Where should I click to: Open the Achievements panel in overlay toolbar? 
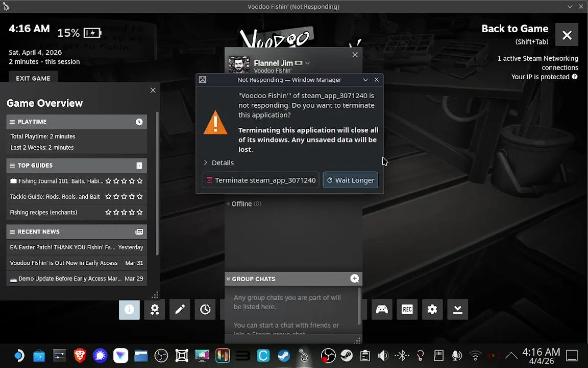coord(155,309)
